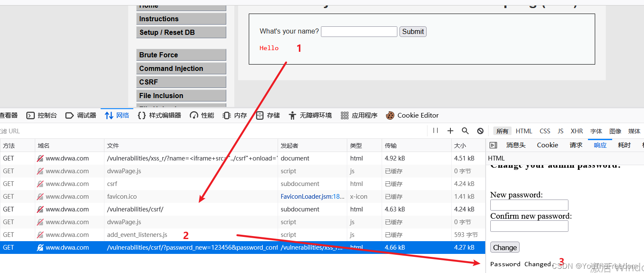Open the 内存 memory panel
Viewport: 644px width, 273px height.
[x=235, y=115]
